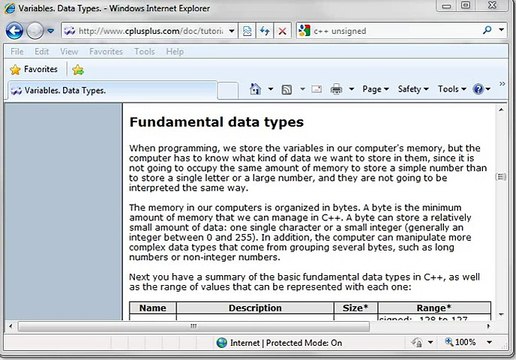The image size is (516, 360).
Task: Click the status bar security lock icon
Action: (417, 342)
